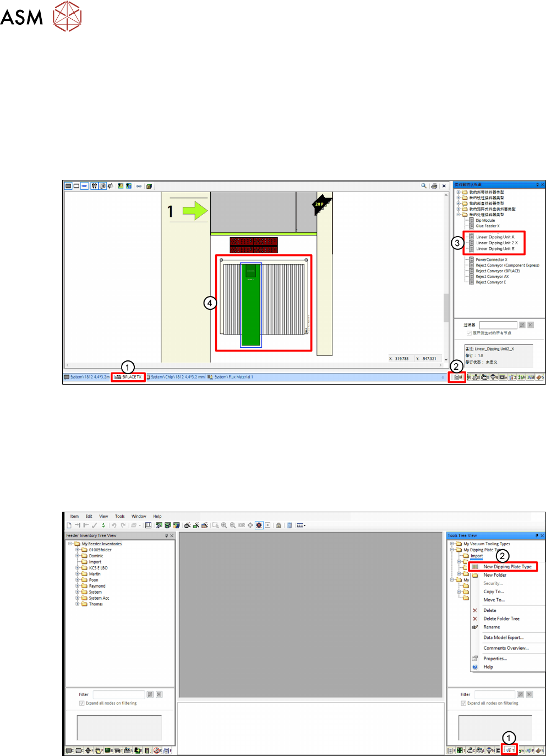Click the green conveyor board in the station view
The height and width of the screenshot is (756, 546).
tap(251, 304)
